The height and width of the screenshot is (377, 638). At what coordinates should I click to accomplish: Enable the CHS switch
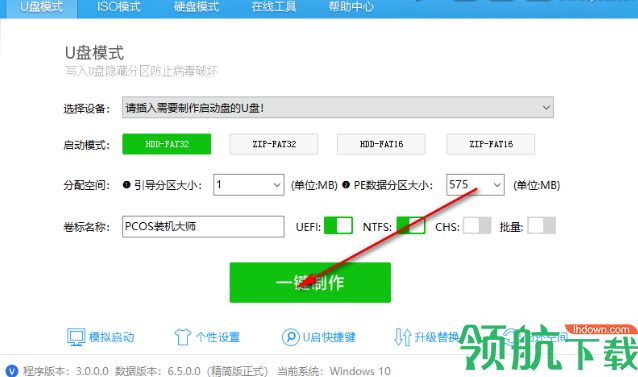(477, 225)
